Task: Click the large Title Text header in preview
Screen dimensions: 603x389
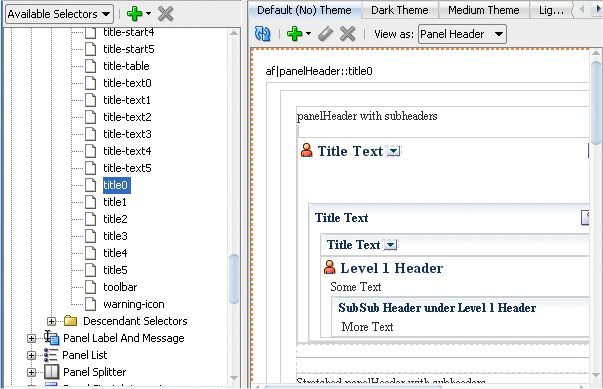Action: coord(350,151)
